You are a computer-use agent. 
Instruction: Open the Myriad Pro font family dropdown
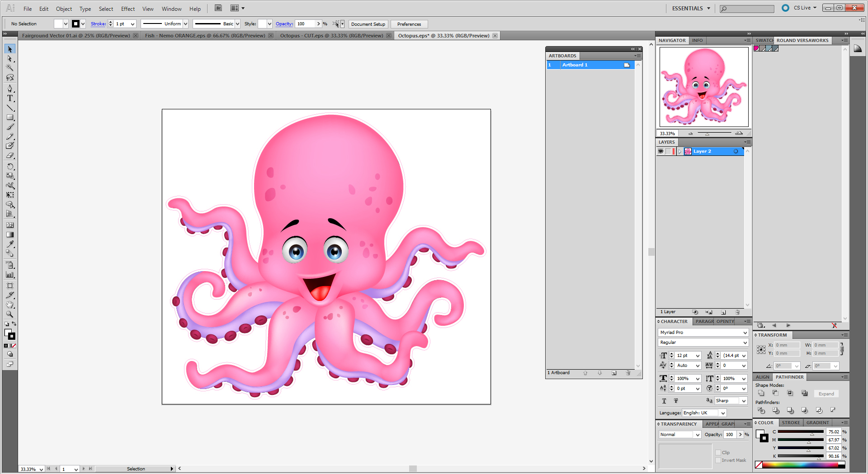(745, 333)
